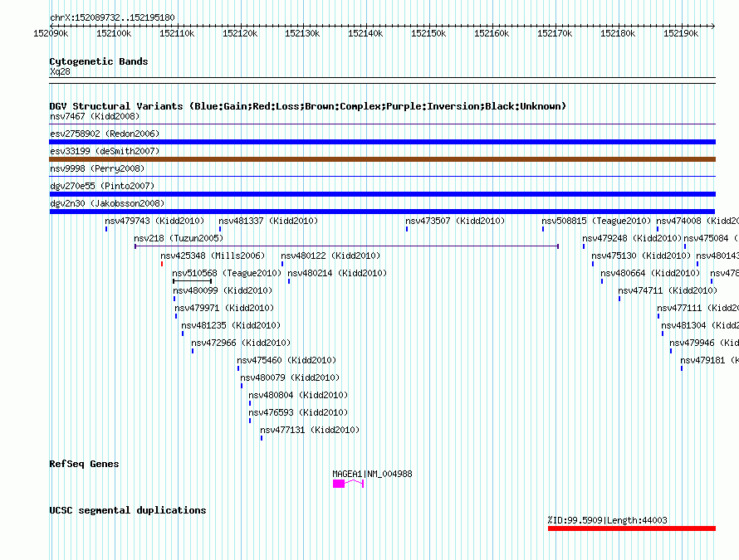
Task: Click the red segmental duplication bar
Action: pyautogui.click(x=632, y=528)
